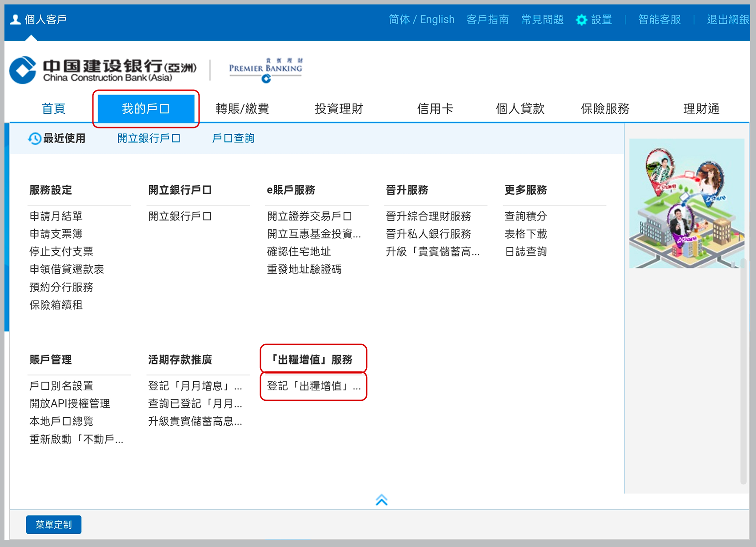Click 退出網銀 to log out
756x547 pixels.
728,20
